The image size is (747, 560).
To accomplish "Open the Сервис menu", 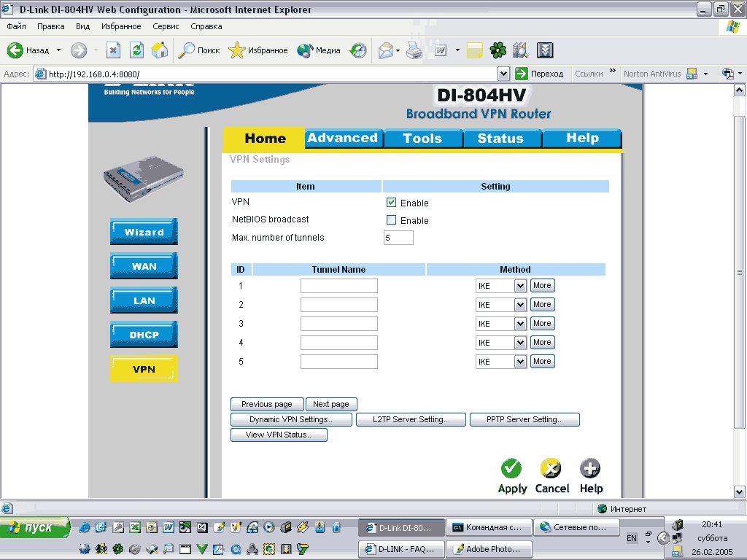I will click(x=166, y=26).
